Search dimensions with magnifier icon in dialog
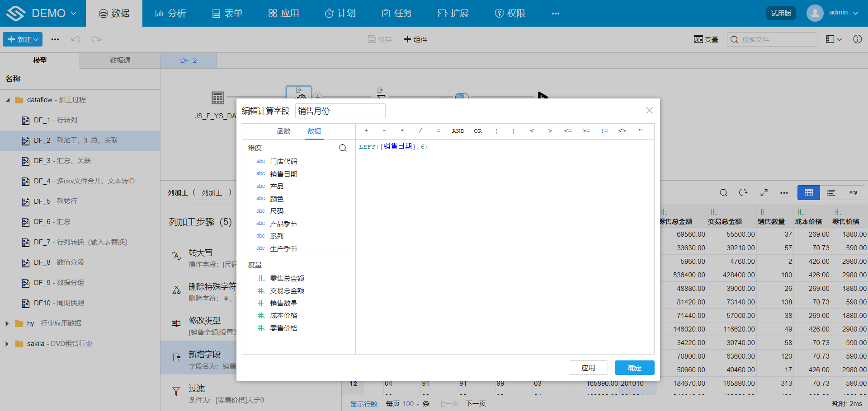 click(x=343, y=148)
